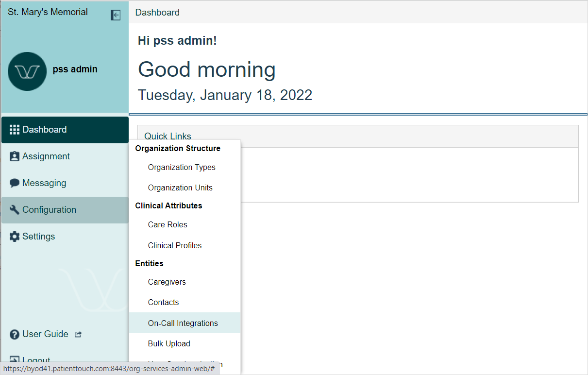This screenshot has height=375, width=588.
Task: Select Organization Units menu entry
Action: click(x=180, y=187)
